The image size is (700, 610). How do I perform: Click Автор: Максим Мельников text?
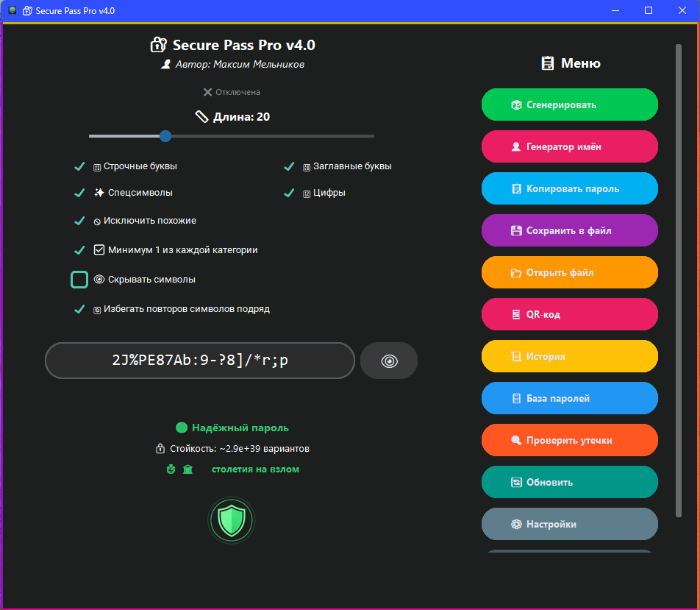(x=240, y=64)
